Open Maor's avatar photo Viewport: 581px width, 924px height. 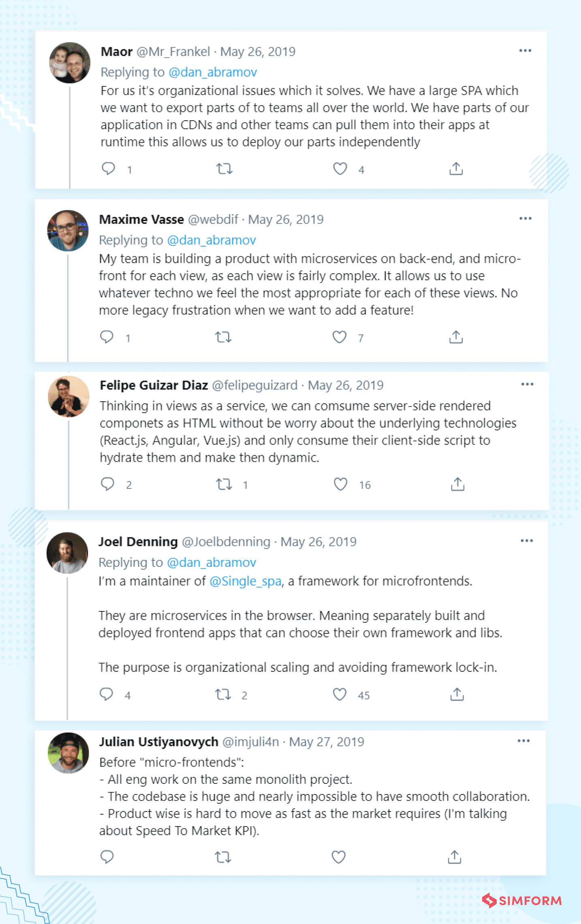tap(70, 63)
